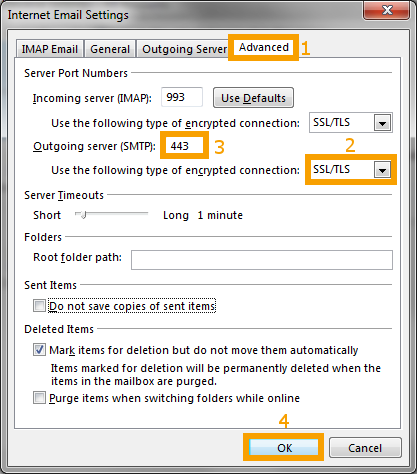Image resolution: width=417 pixels, height=474 pixels.
Task: Expand the incoming server encryption dropdown arrow
Action: click(382, 123)
